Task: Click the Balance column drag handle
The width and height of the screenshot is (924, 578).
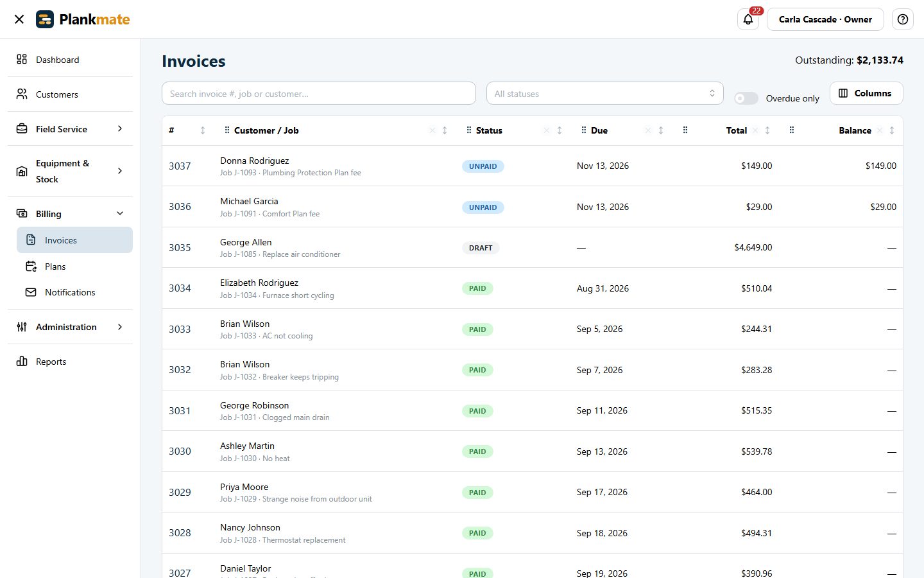Action: (x=792, y=130)
